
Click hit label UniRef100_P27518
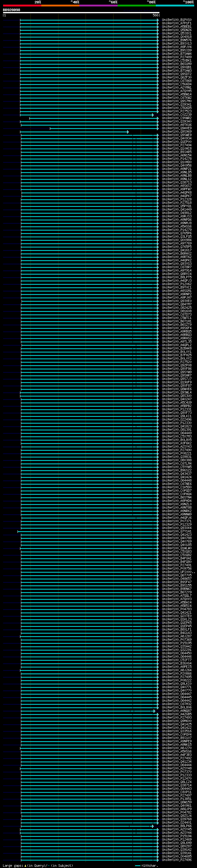[176, 203]
